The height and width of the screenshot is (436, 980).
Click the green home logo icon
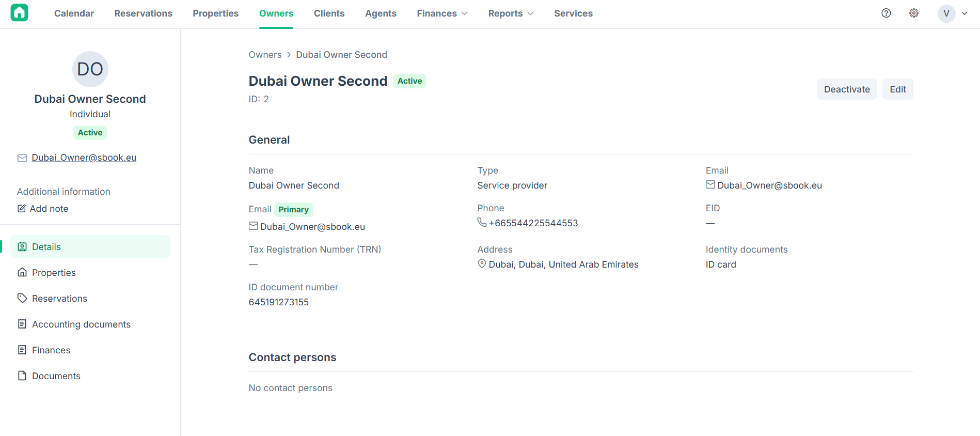[19, 12]
